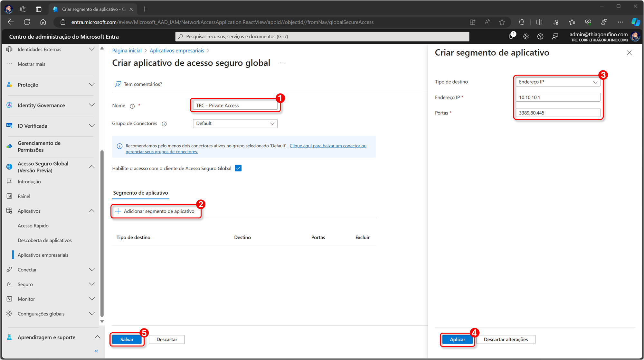Image resolution: width=644 pixels, height=360 pixels.
Task: Add page to favorites star icon
Action: click(502, 22)
